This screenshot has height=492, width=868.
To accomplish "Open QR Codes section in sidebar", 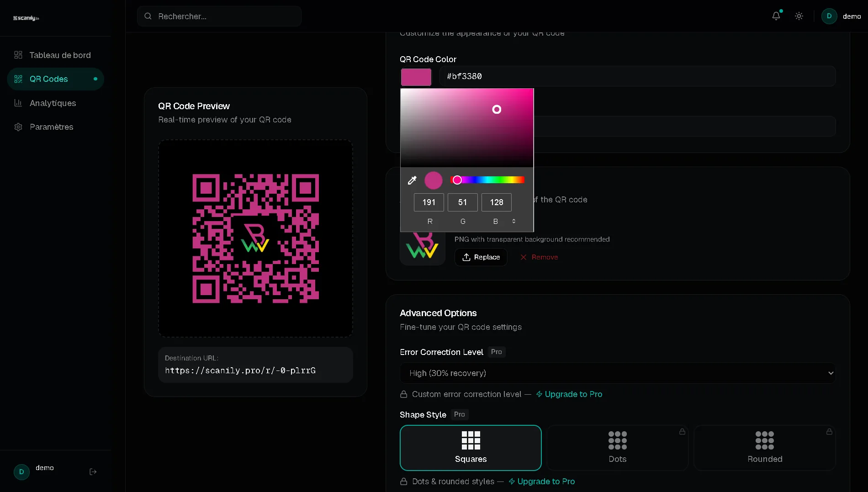I will (55, 79).
